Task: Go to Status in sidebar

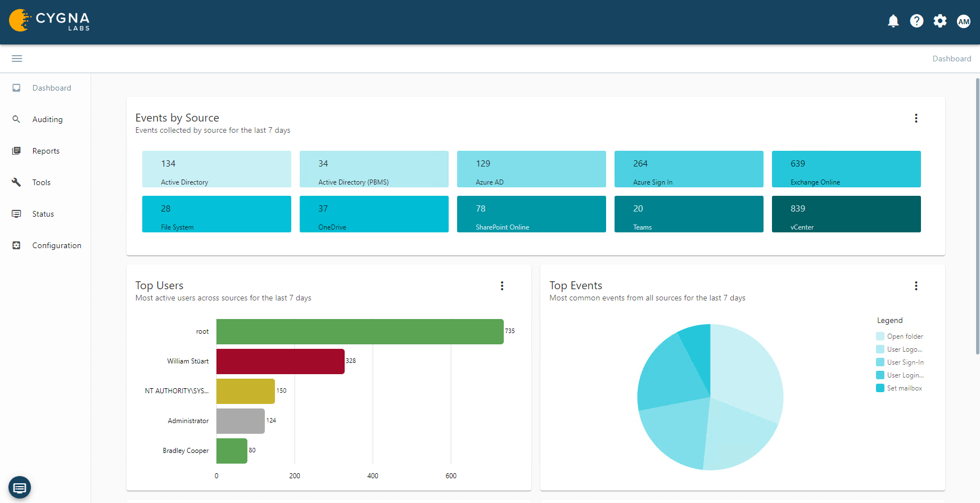Action: (43, 214)
